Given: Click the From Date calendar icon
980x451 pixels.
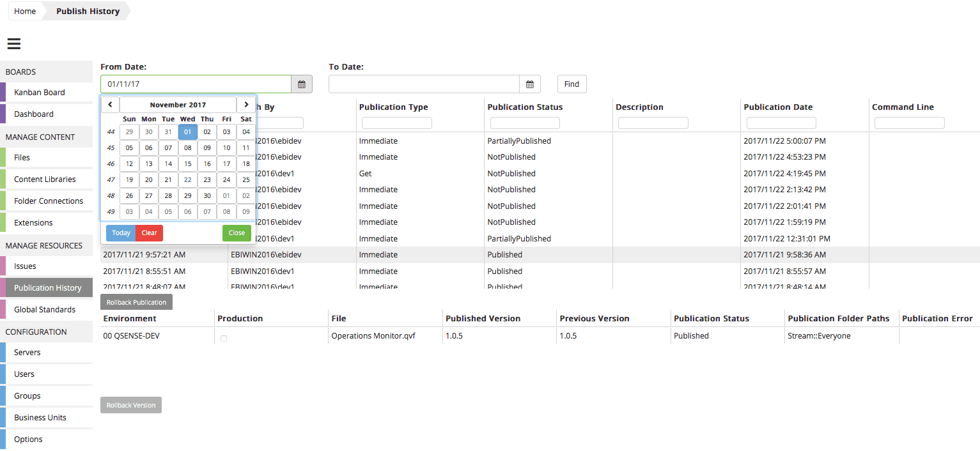Looking at the screenshot, I should (302, 84).
